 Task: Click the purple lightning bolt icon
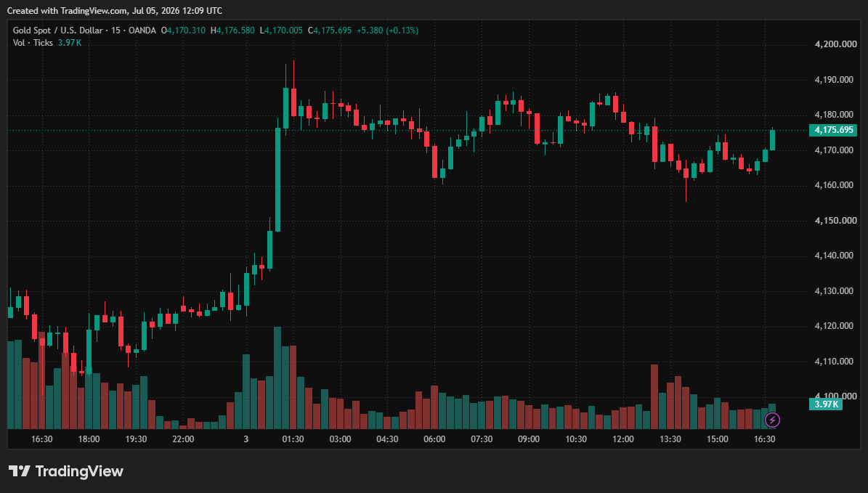pyautogui.click(x=772, y=420)
